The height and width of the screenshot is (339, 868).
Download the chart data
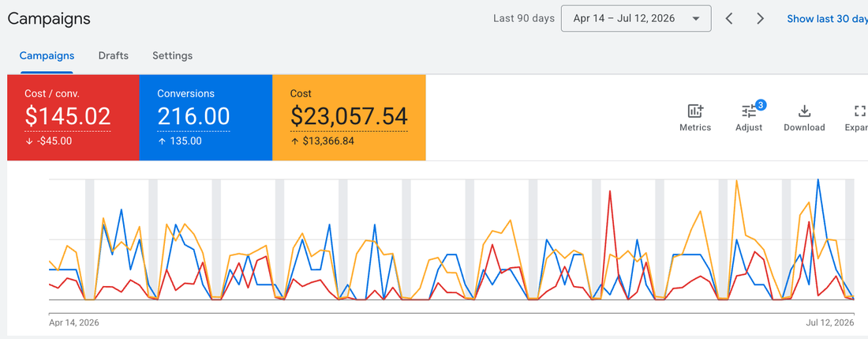coord(804,118)
